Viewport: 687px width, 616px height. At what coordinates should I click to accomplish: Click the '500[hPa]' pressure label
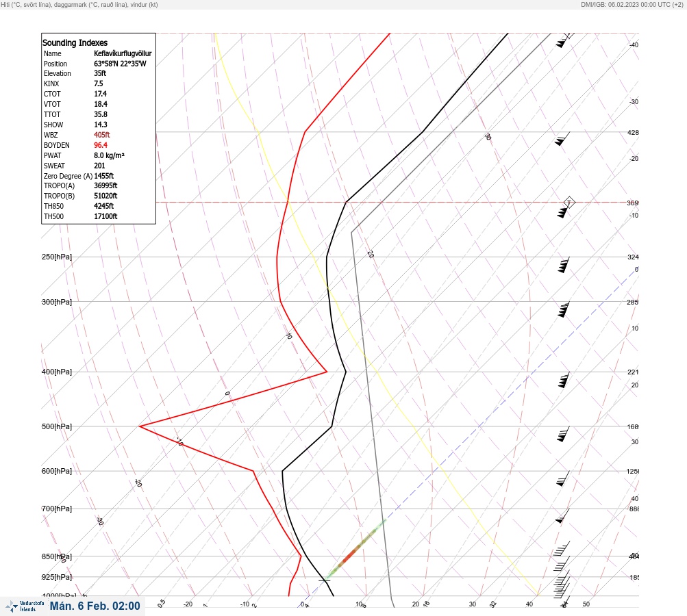pos(57,426)
